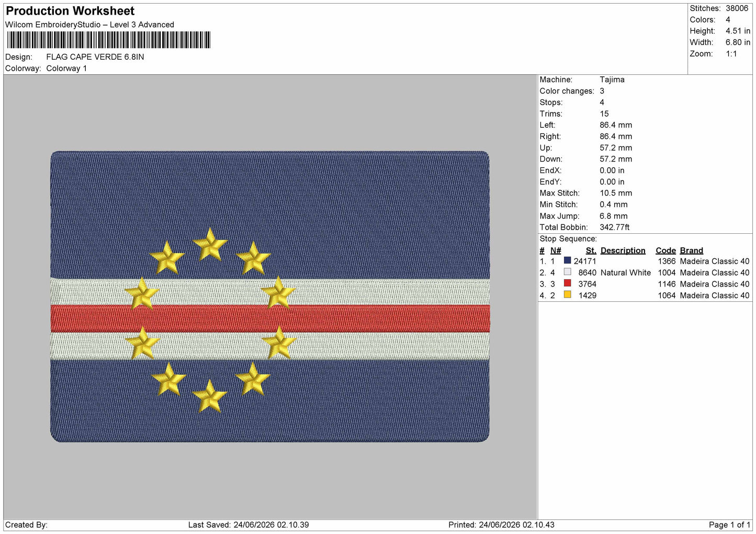756x534 pixels.
Task: Click the Max Stitch value '10.5 mm'
Action: pyautogui.click(x=616, y=193)
